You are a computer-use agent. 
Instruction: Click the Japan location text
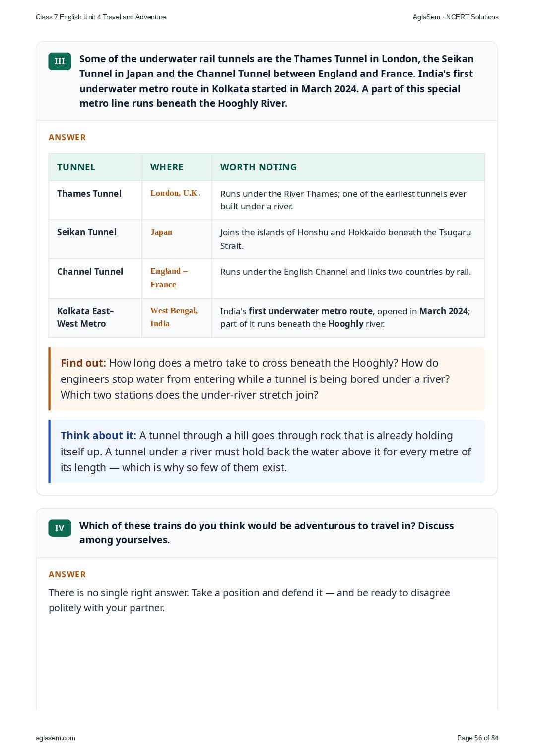pyautogui.click(x=161, y=232)
